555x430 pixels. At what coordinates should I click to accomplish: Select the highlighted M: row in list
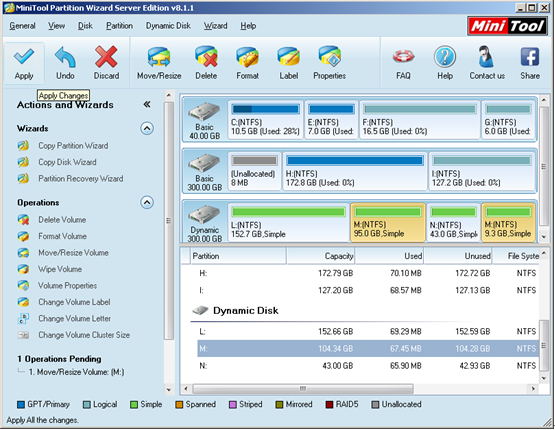click(x=368, y=349)
